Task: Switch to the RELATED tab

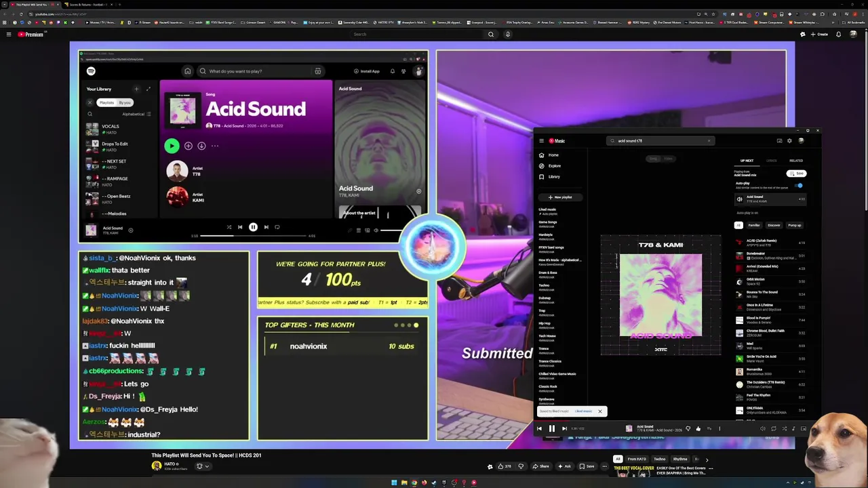Action: (796, 161)
